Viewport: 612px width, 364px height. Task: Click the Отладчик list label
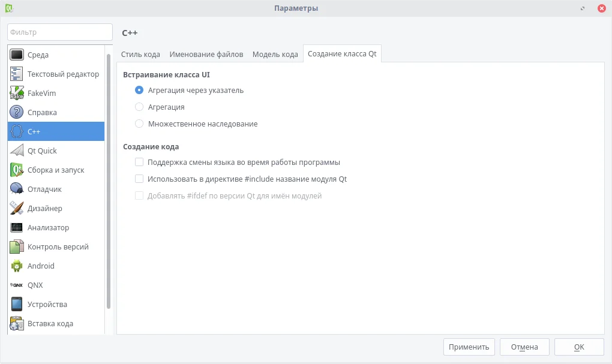(x=44, y=189)
